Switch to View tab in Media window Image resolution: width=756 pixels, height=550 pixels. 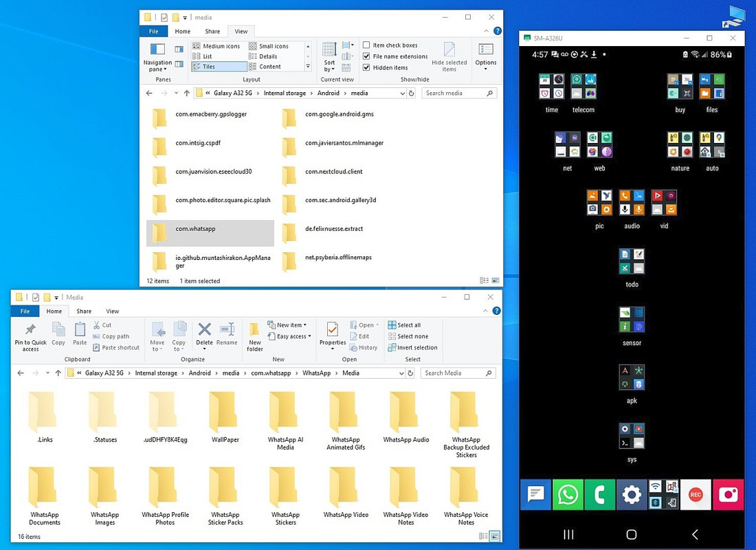tap(112, 311)
